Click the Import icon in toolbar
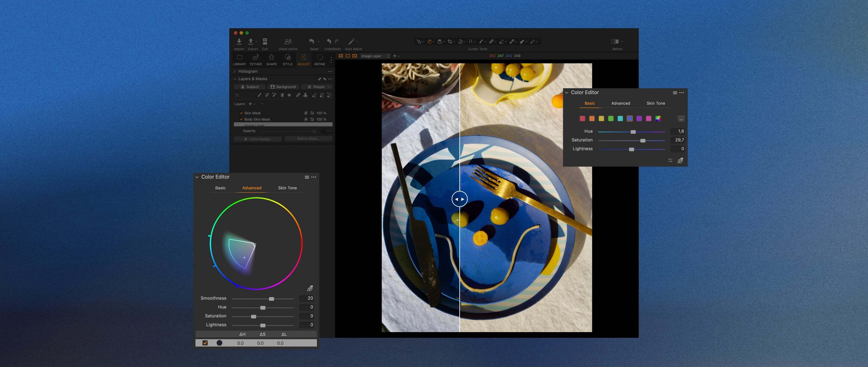This screenshot has height=367, width=868. (239, 42)
